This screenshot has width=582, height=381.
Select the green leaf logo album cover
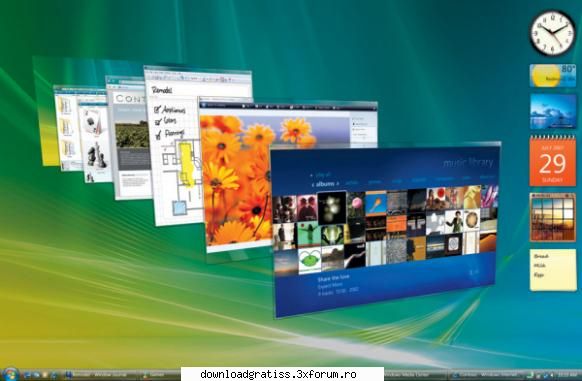[x=310, y=261]
